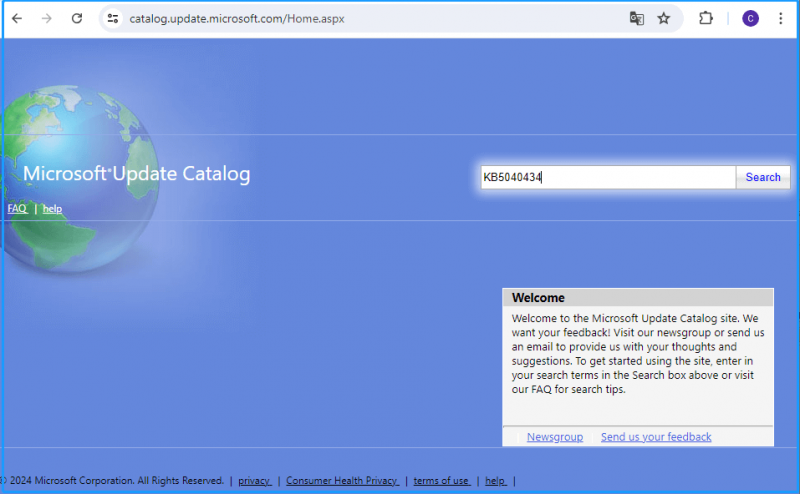The image size is (800, 494).
Task: Click the browser forward arrow
Action: point(46,19)
